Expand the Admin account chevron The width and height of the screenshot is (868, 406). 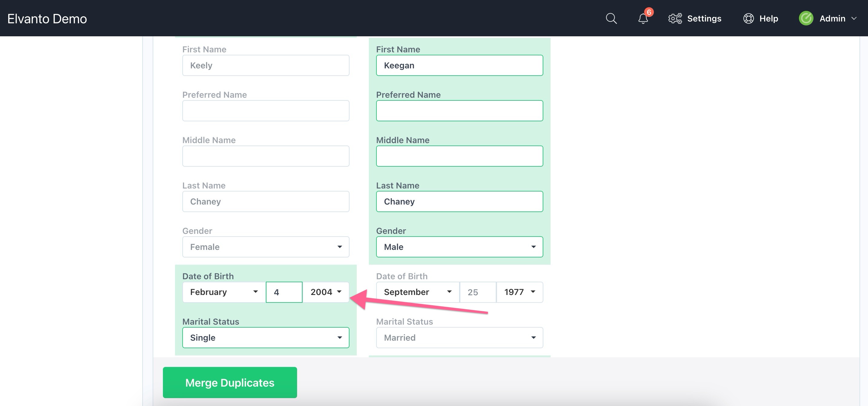click(854, 18)
